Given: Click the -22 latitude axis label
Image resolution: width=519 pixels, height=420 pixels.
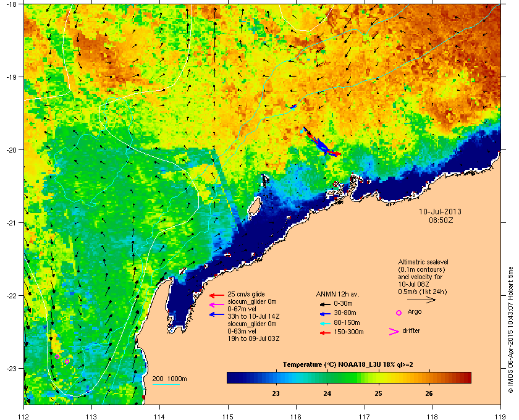Looking at the screenshot, I should (x=12, y=295).
